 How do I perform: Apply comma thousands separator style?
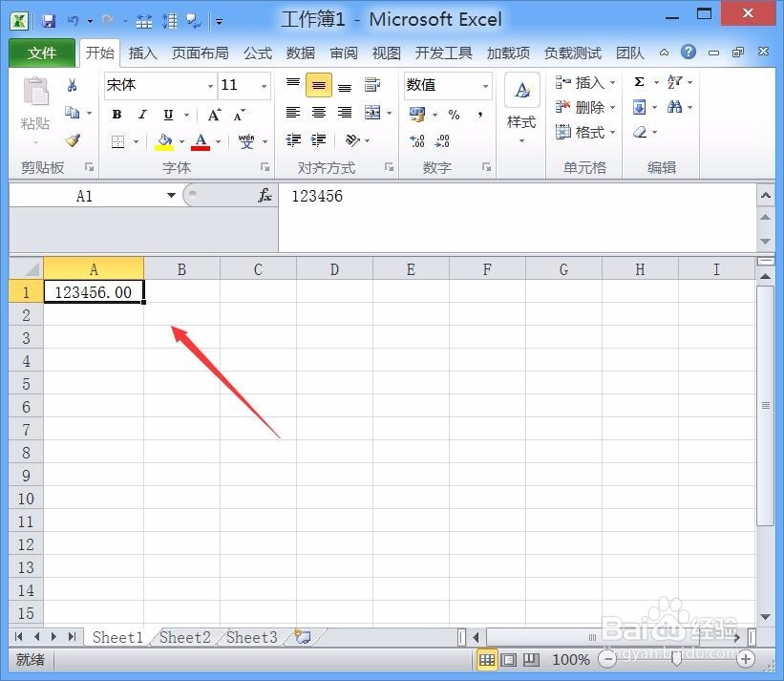[480, 115]
